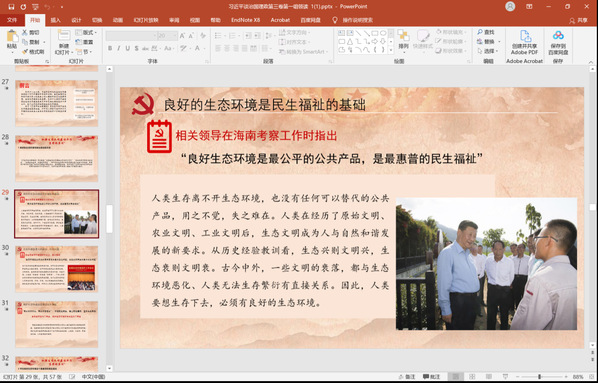Switch to Slide Sorter view in status bar
Screen dimensions: 598x383
click(x=472, y=377)
